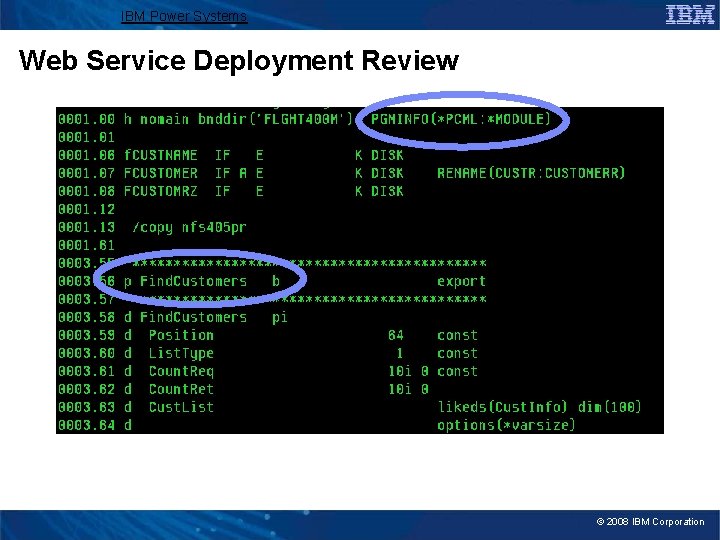Click FindCustomers on line 0003.58
Viewport: 720px width, 540px height.
pyautogui.click(x=193, y=317)
